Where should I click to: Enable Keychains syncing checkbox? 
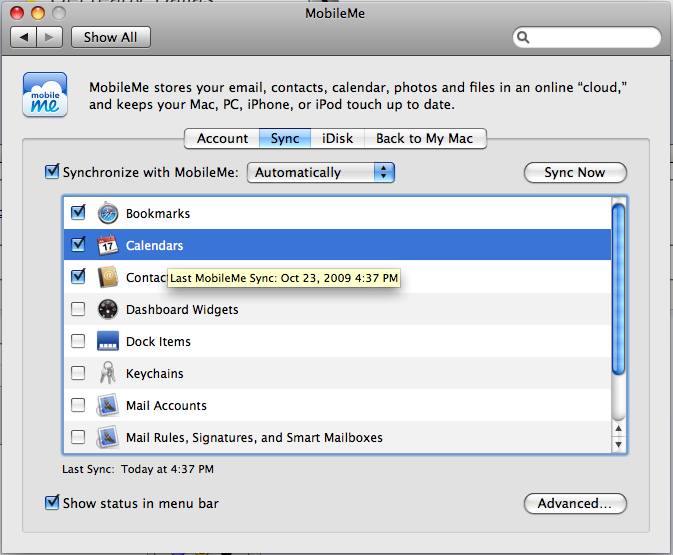tap(78, 373)
